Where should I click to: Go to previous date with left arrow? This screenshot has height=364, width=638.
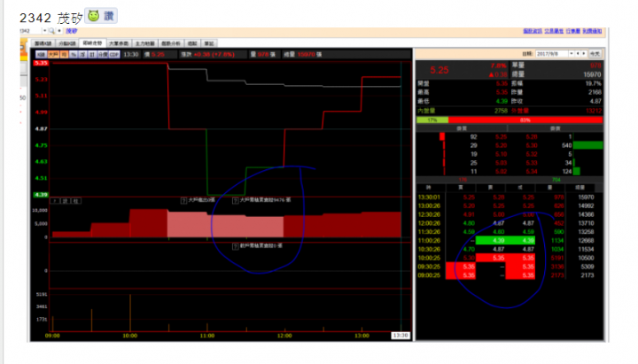pos(578,54)
